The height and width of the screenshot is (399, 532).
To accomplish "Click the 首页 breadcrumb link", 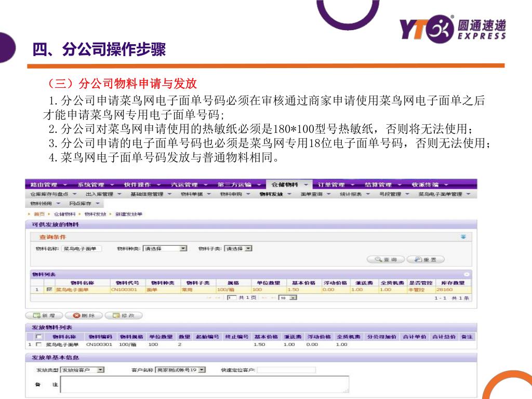I will tap(39, 214).
